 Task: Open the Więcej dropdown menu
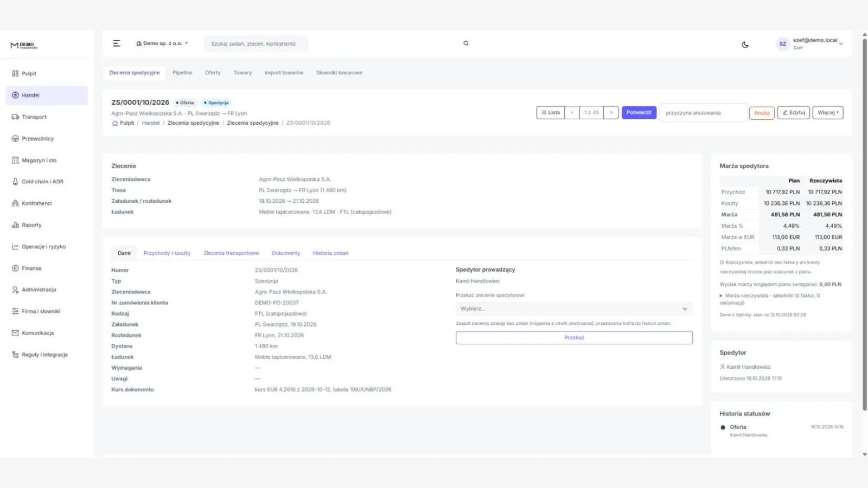pyautogui.click(x=827, y=113)
